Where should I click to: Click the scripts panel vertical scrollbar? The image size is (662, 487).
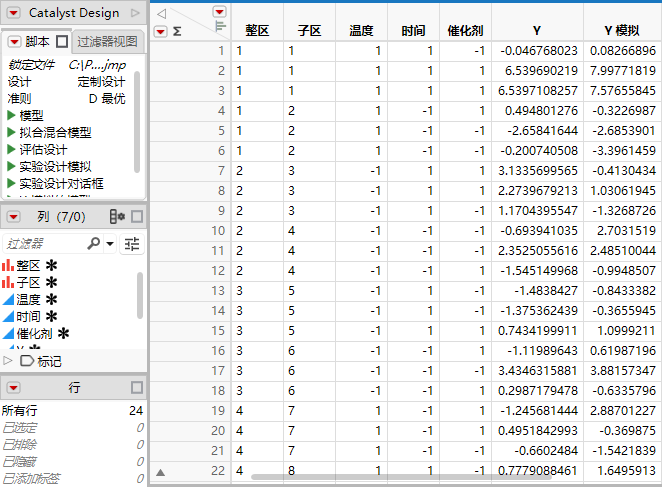pos(137,122)
